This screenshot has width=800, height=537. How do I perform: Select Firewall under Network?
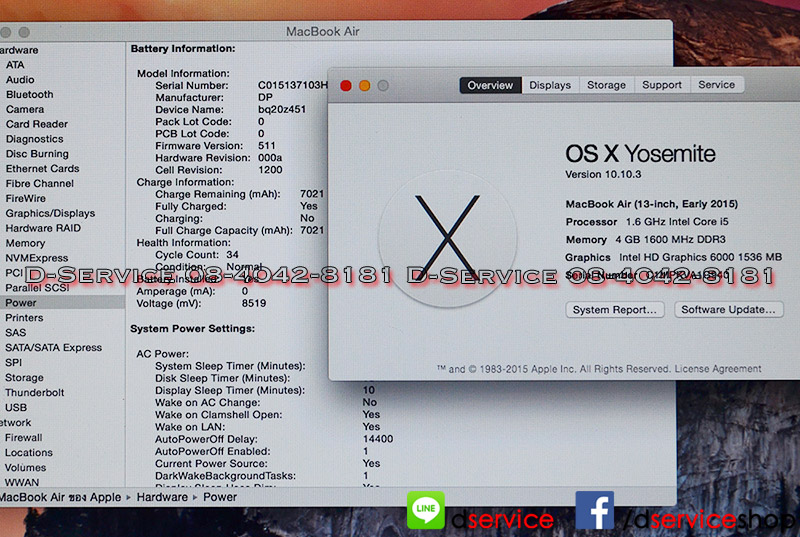click(x=23, y=438)
